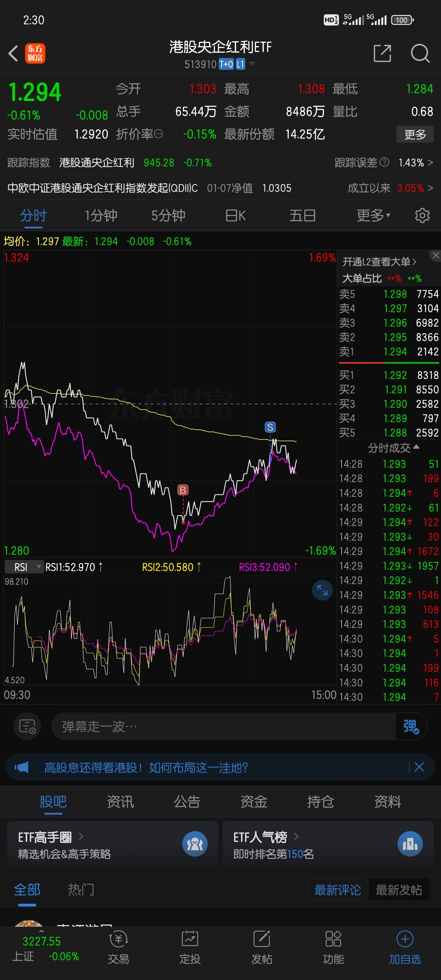Tap the 1672 volume trade row
The height and width of the screenshot is (980, 441).
(389, 551)
